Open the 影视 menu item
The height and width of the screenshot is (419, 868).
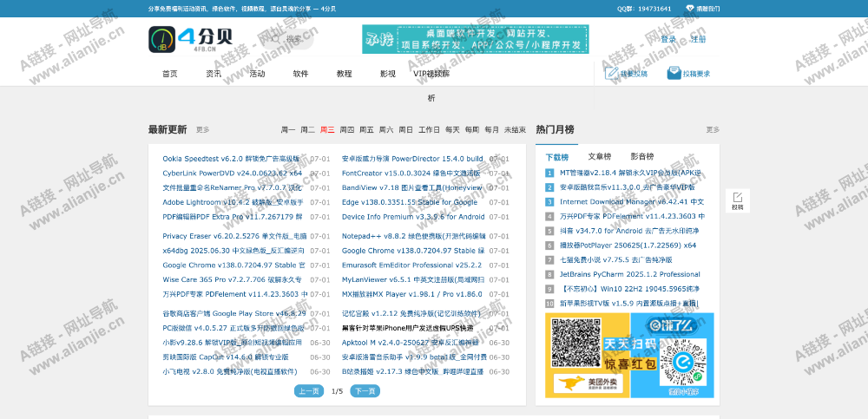pos(388,74)
